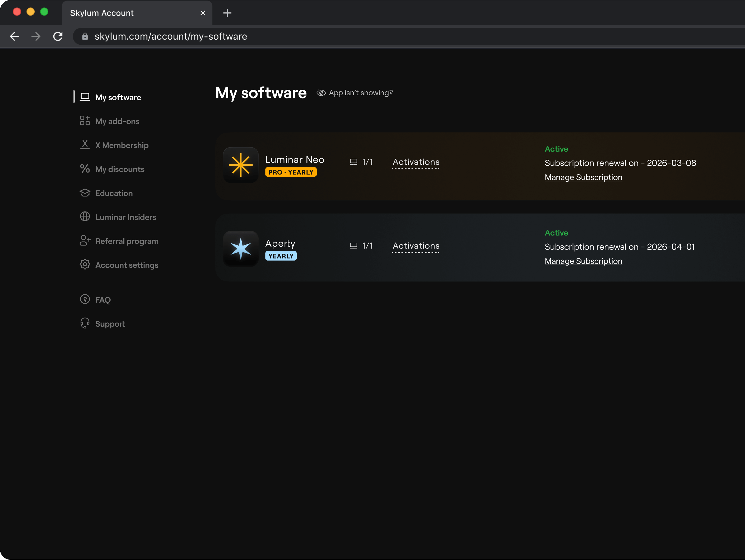Manage Subscription for Aperty
Viewport: 745px width, 560px height.
[x=583, y=261]
